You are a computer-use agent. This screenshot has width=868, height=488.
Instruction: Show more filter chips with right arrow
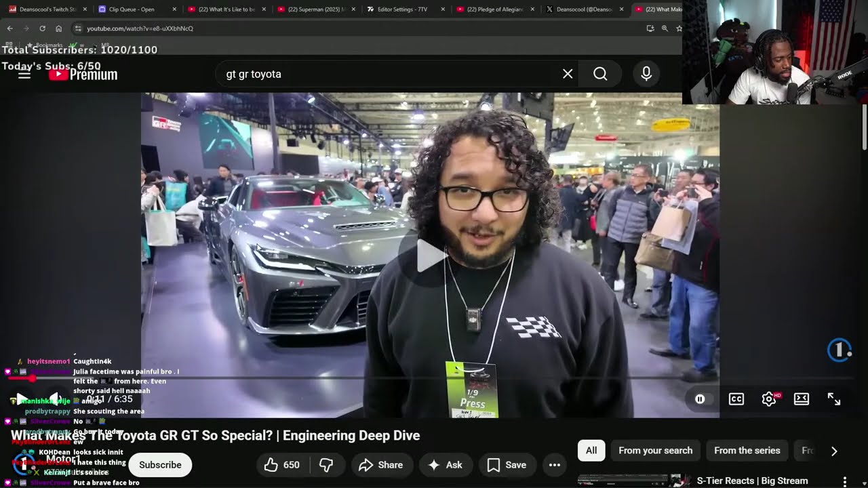[x=834, y=451]
